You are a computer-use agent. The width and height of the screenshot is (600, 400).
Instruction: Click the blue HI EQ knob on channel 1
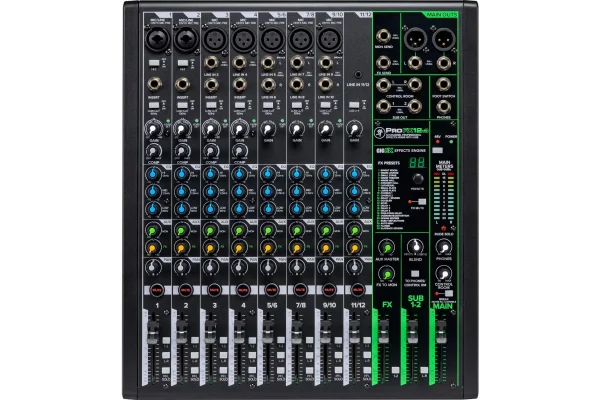153,174
